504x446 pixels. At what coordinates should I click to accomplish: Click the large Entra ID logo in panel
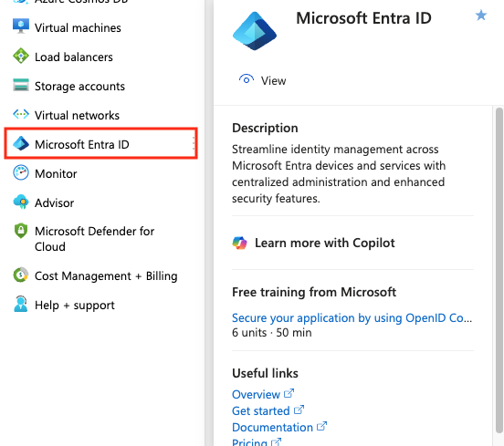pos(255,31)
